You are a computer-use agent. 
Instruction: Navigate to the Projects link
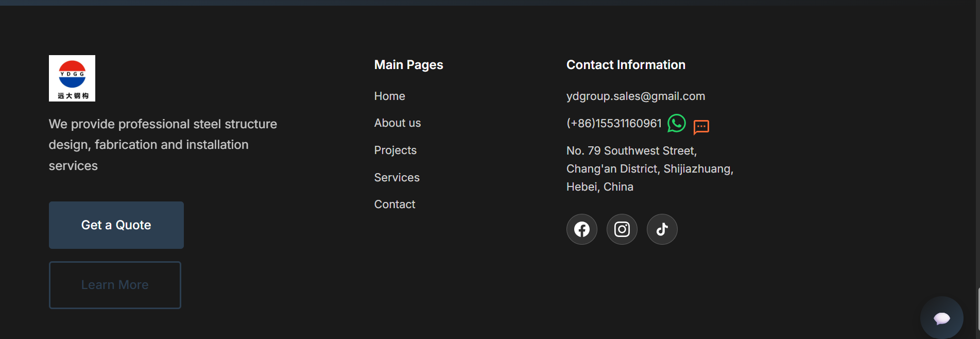coord(396,150)
